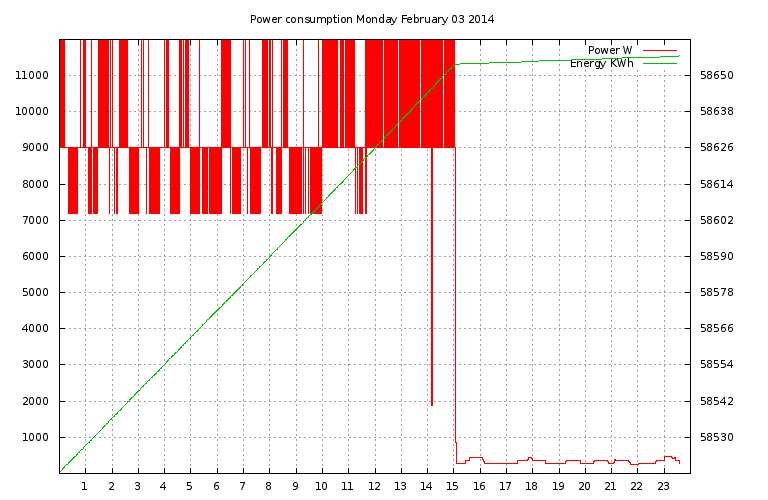Click hour label 16 on the x-axis

479,486
